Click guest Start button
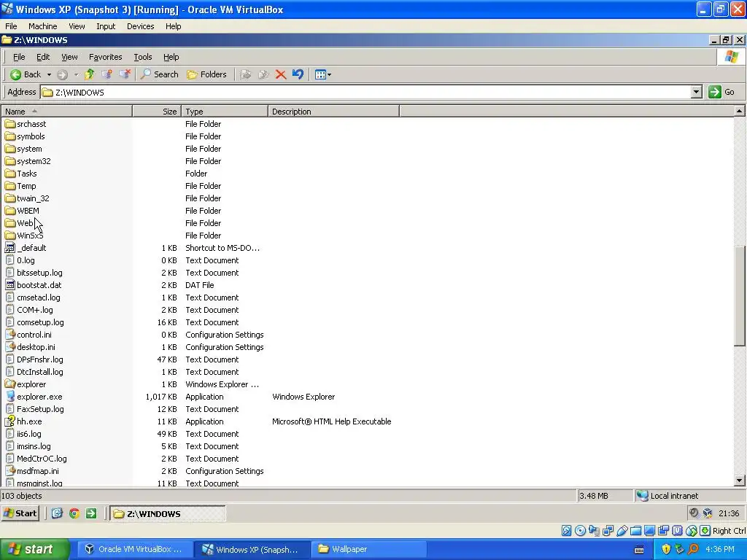Image resolution: width=747 pixels, height=560 pixels. 20,513
